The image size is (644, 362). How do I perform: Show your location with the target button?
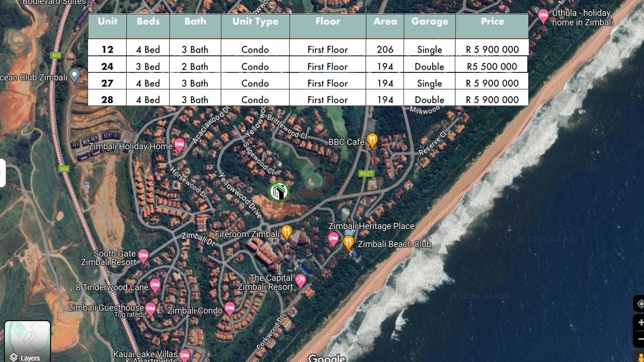pos(640,304)
